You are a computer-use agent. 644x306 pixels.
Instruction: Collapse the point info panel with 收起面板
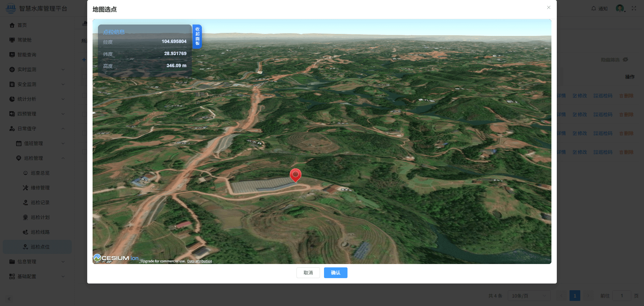197,36
